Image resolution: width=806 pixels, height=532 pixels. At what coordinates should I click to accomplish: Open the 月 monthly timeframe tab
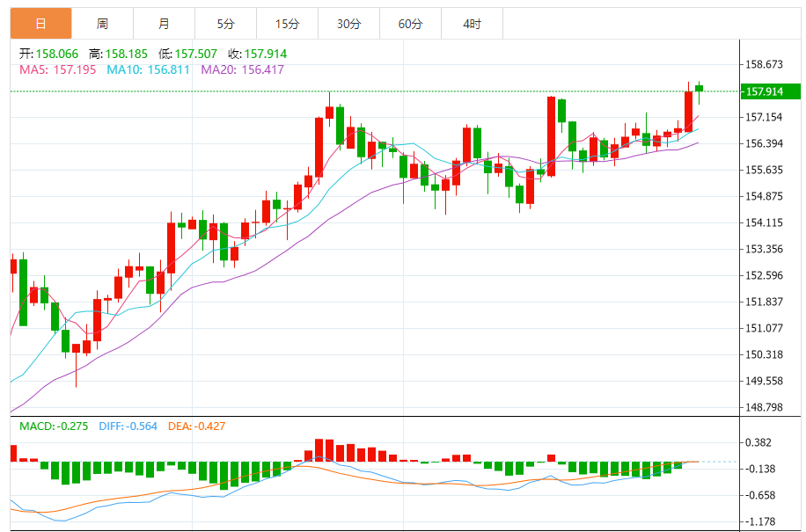[165, 24]
